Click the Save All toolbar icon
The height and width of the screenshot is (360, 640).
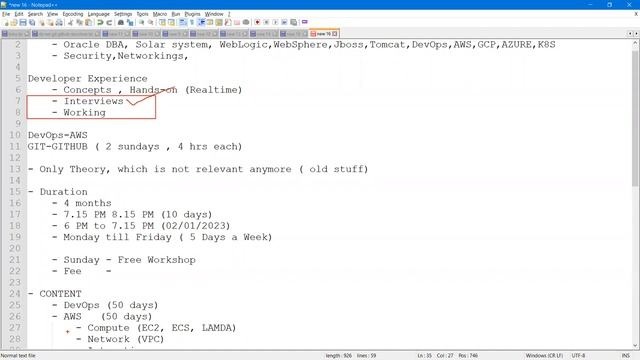coord(32,22)
